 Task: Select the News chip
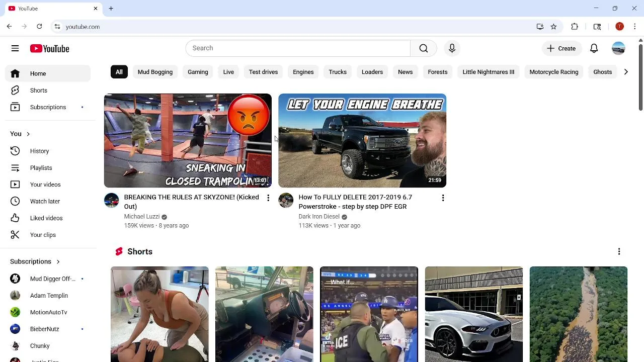[x=405, y=72]
